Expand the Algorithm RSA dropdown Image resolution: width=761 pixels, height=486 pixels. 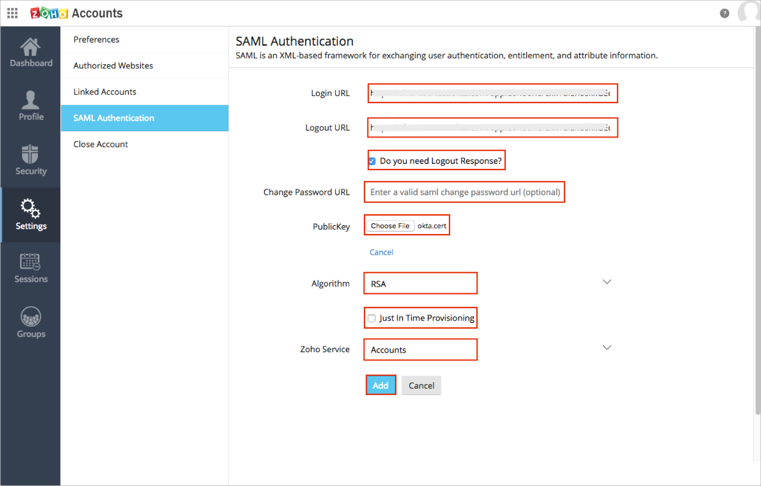click(606, 283)
